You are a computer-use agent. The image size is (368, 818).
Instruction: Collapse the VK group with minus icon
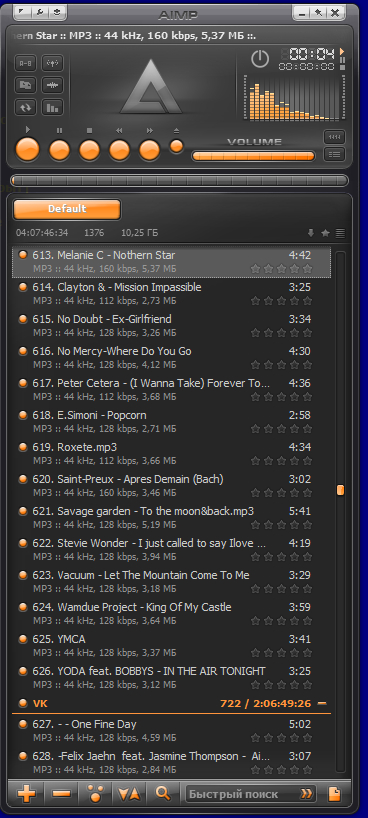322,703
